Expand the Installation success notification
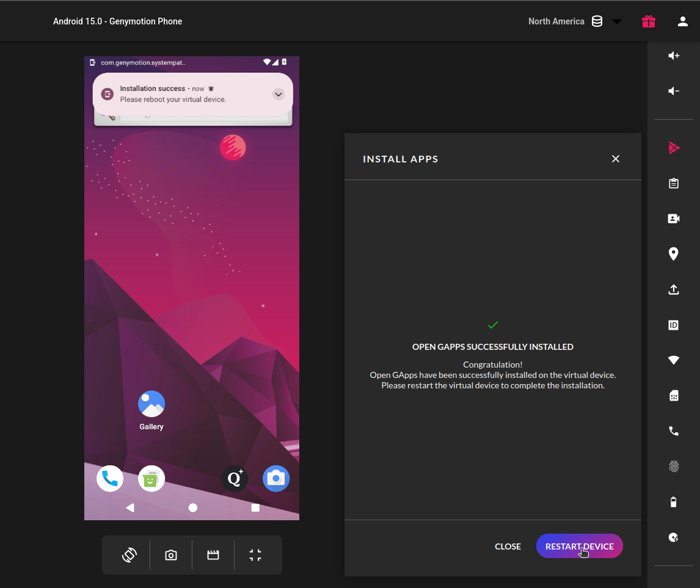 [279, 94]
